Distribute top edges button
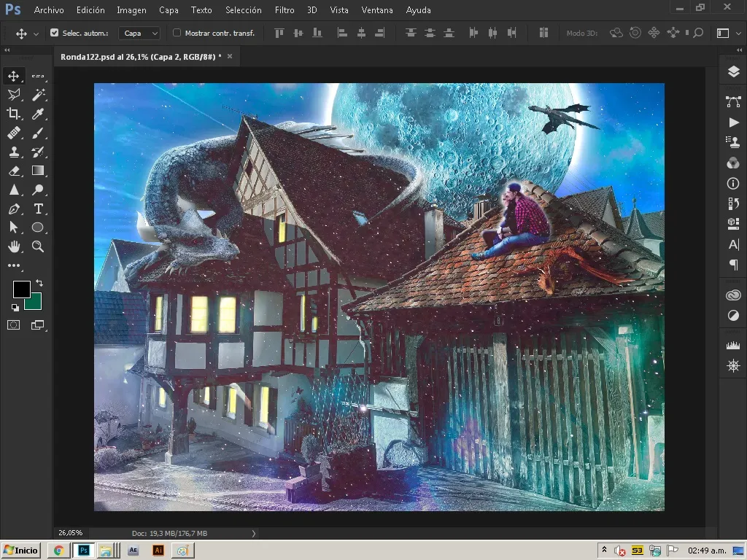This screenshot has width=747, height=560. point(411,33)
